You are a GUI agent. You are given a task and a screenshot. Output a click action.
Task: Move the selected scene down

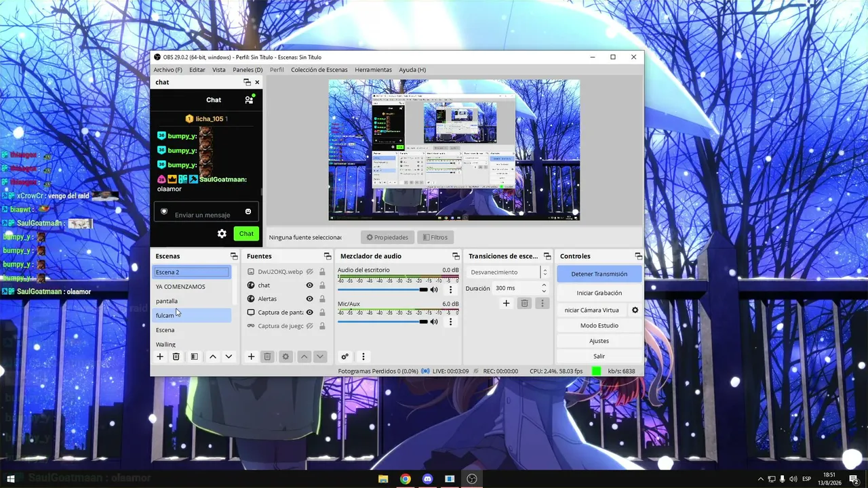pos(229,357)
